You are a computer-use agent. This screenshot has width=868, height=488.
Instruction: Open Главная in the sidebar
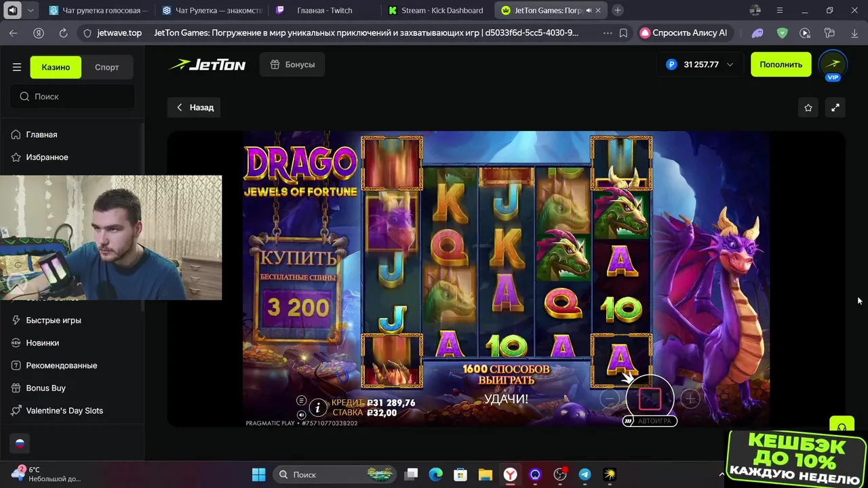click(x=41, y=134)
